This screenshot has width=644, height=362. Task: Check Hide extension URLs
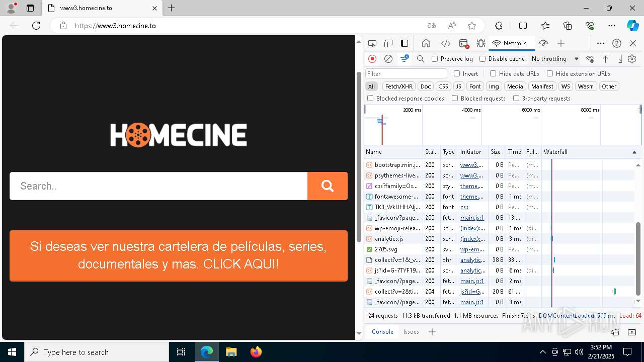(x=550, y=73)
